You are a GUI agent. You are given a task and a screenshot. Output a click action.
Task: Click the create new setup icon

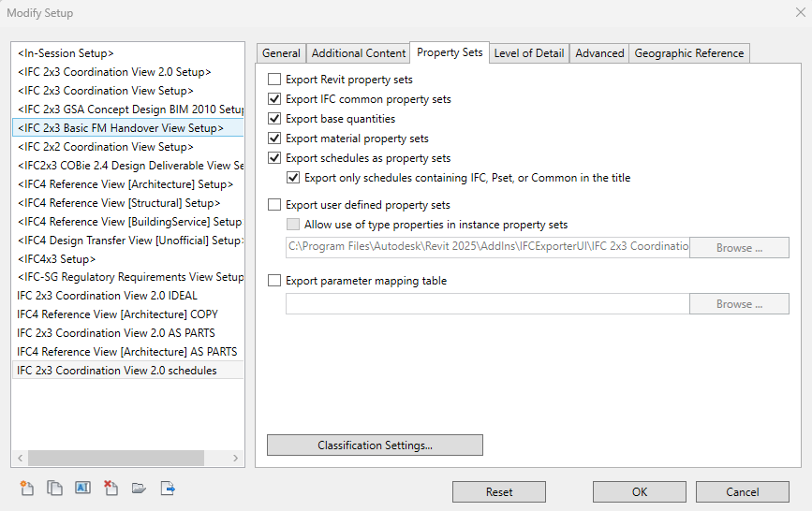(x=27, y=488)
